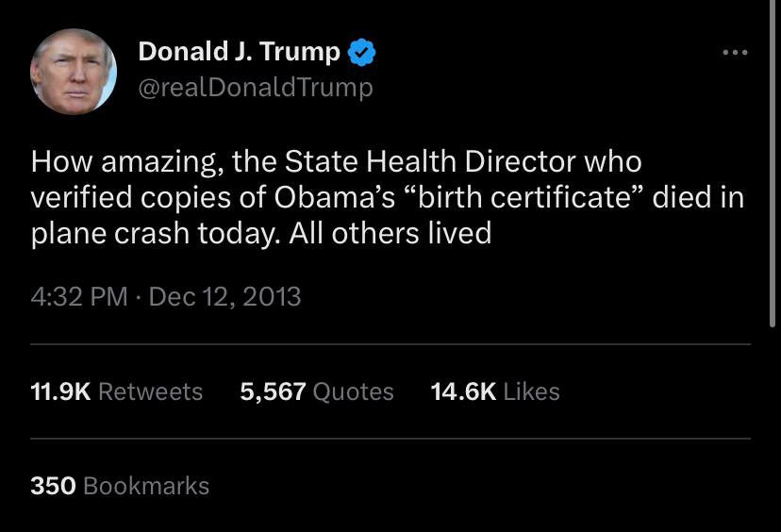Open the @realDonaldTrump handle link
Image resolution: width=781 pixels, height=532 pixels.
click(x=256, y=88)
